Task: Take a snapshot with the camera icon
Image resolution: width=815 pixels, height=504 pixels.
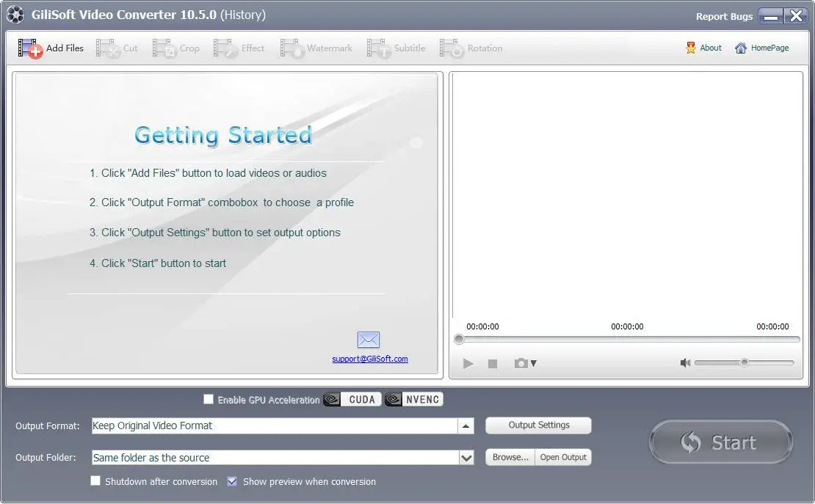Action: (521, 363)
